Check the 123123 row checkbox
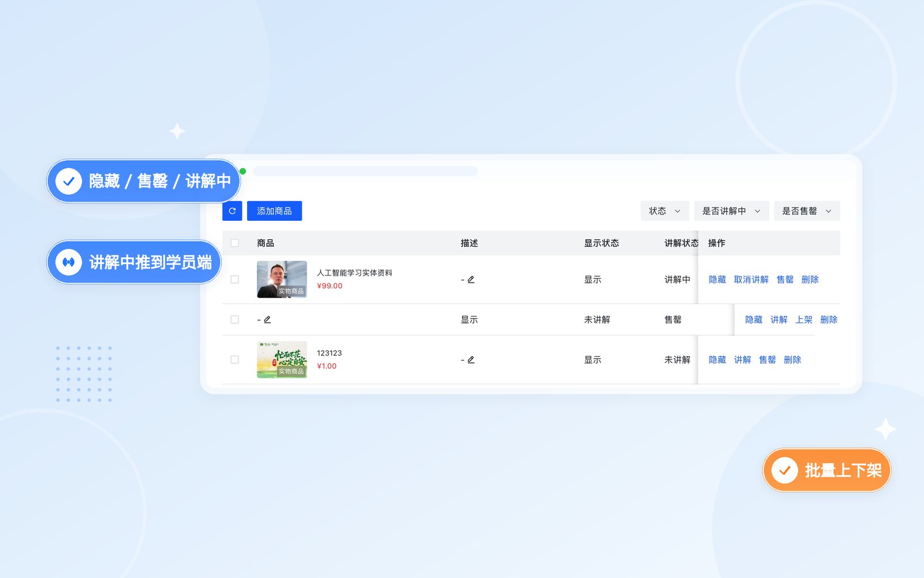Viewport: 924px width, 578px height. (x=234, y=360)
